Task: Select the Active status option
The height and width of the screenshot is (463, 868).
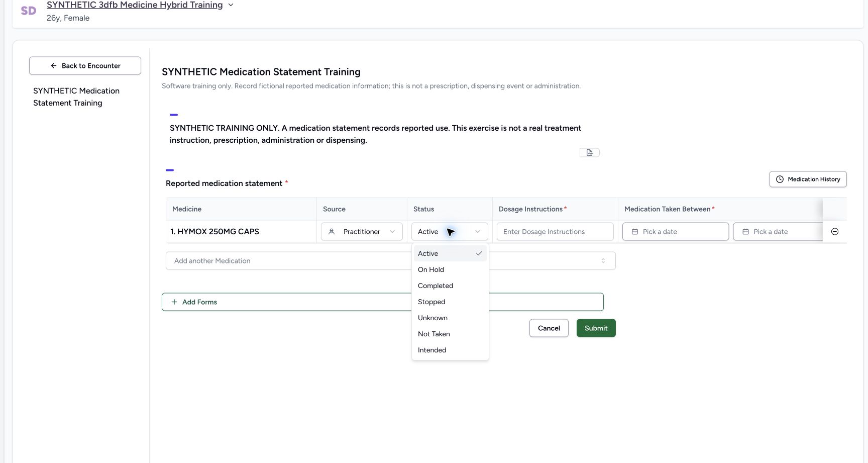Action: [x=450, y=253]
